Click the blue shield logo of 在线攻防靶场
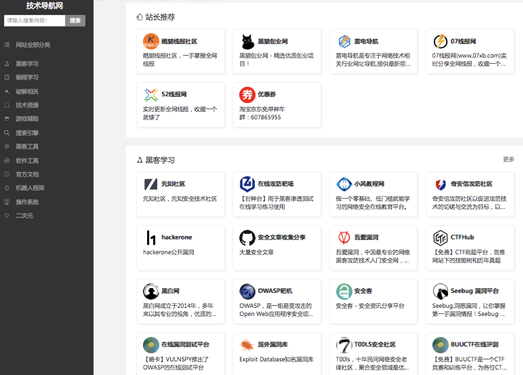The width and height of the screenshot is (523, 375). click(x=247, y=184)
